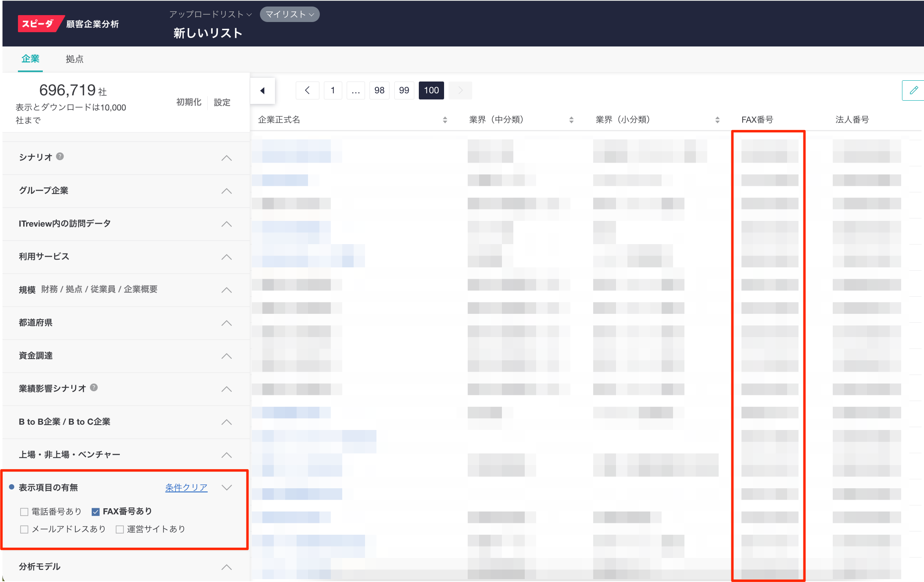Sort by 企業正式名 column sort icon

click(x=445, y=120)
